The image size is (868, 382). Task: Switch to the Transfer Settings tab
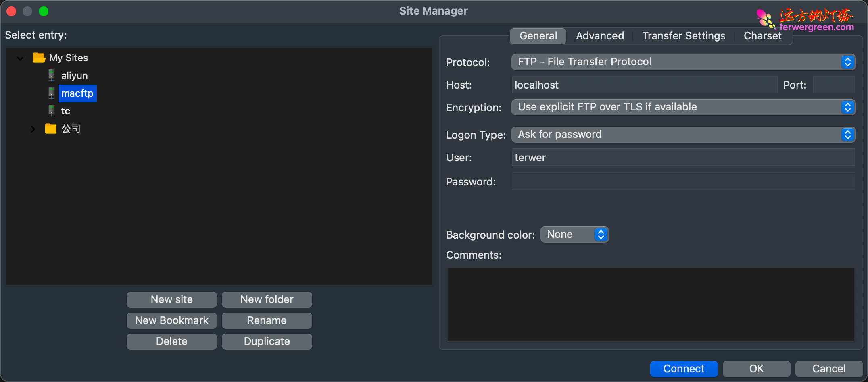pyautogui.click(x=683, y=36)
